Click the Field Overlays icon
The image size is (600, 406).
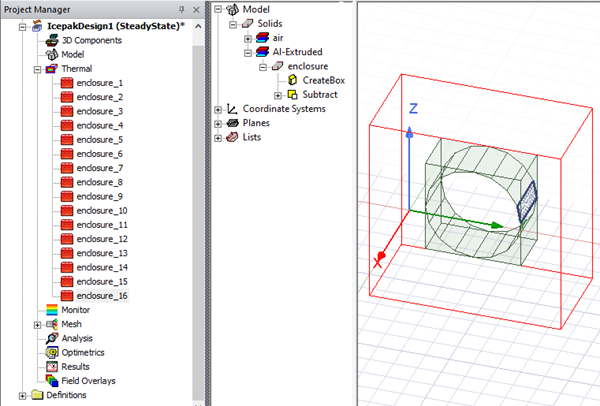coord(53,381)
